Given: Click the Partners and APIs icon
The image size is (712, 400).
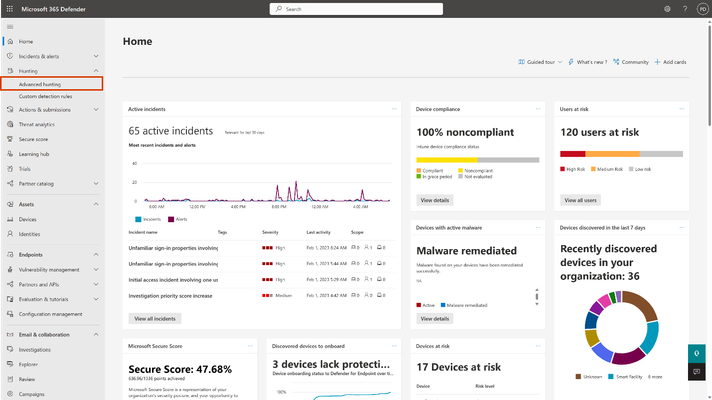Looking at the screenshot, I should [x=10, y=284].
